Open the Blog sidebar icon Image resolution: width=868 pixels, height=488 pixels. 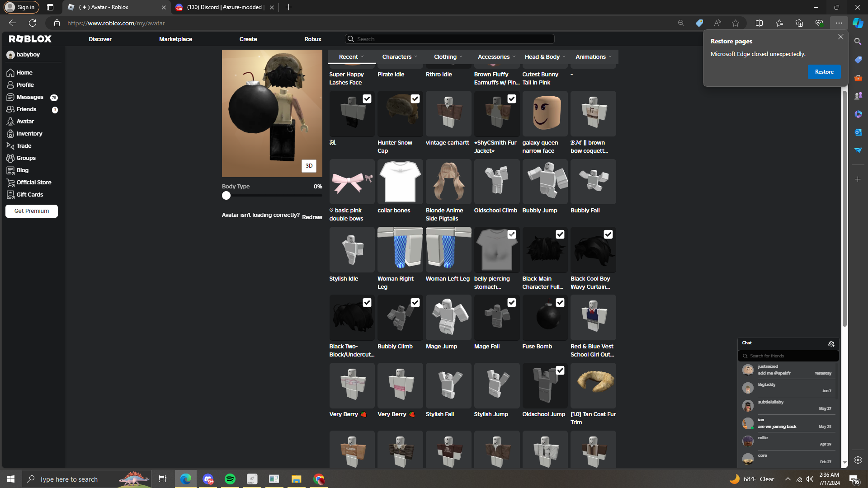10,170
